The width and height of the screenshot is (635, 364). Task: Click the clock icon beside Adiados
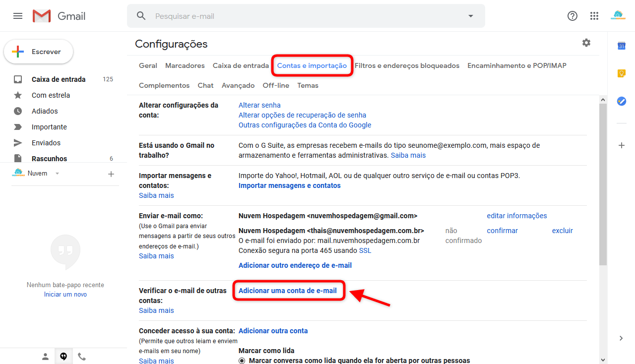tap(18, 111)
